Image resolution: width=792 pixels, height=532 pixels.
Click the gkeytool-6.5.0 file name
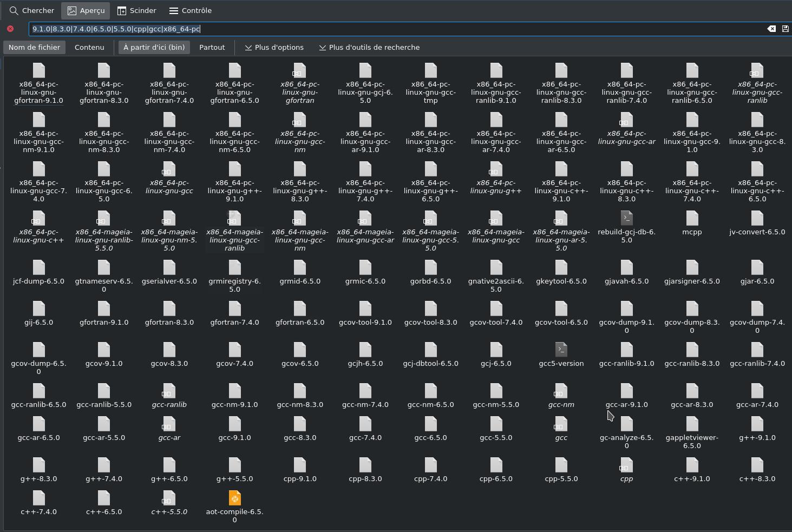[x=561, y=281]
